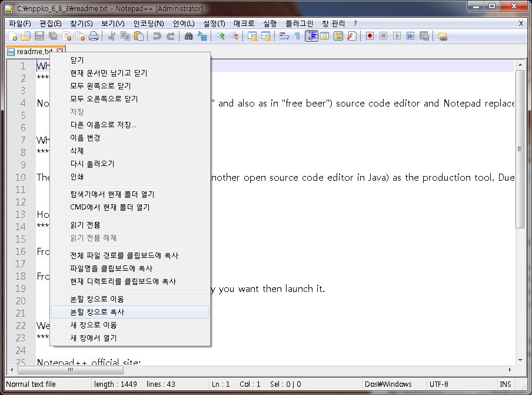
Task: Toggle synchronized vertical scrolling icon
Action: click(252, 36)
